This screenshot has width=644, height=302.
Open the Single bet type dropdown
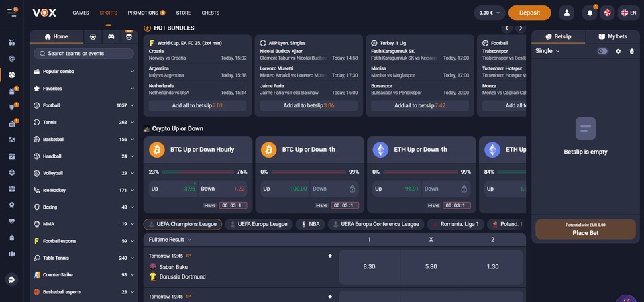(547, 51)
